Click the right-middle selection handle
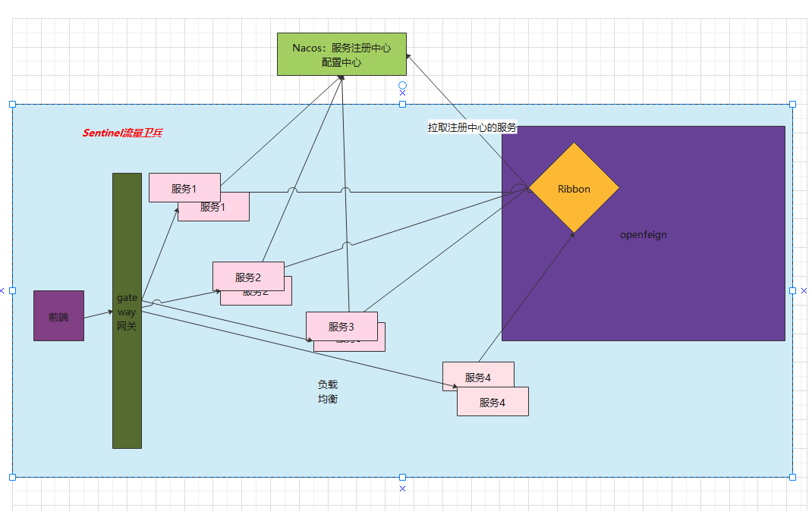The width and height of the screenshot is (812, 511). tap(792, 290)
